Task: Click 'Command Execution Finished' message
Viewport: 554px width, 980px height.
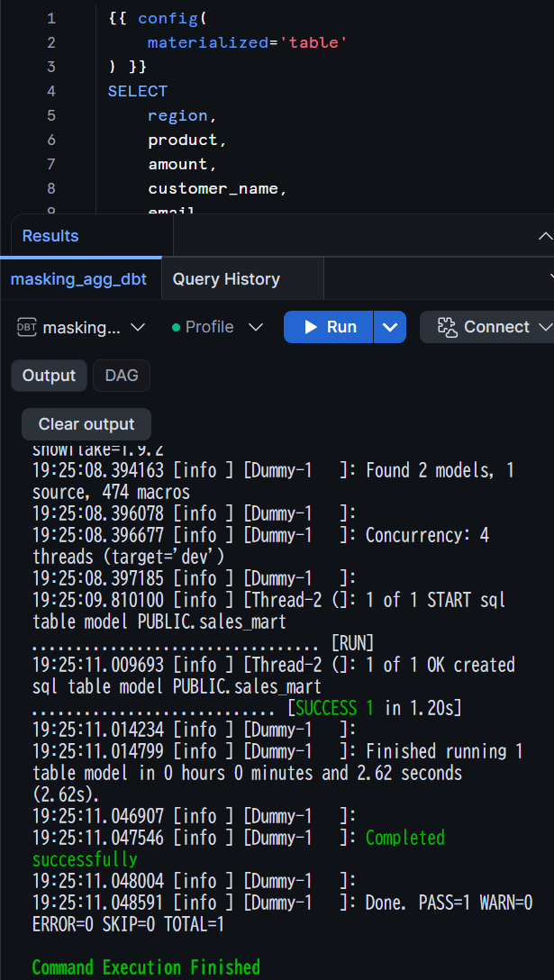Action: point(146,967)
